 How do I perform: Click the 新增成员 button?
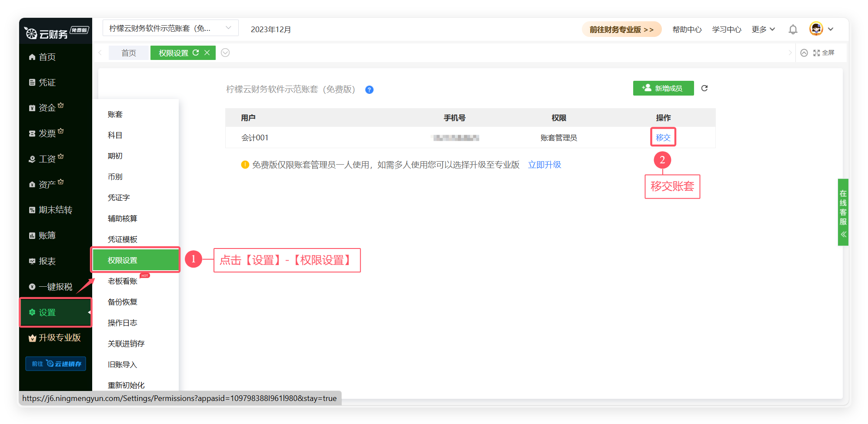pyautogui.click(x=663, y=88)
